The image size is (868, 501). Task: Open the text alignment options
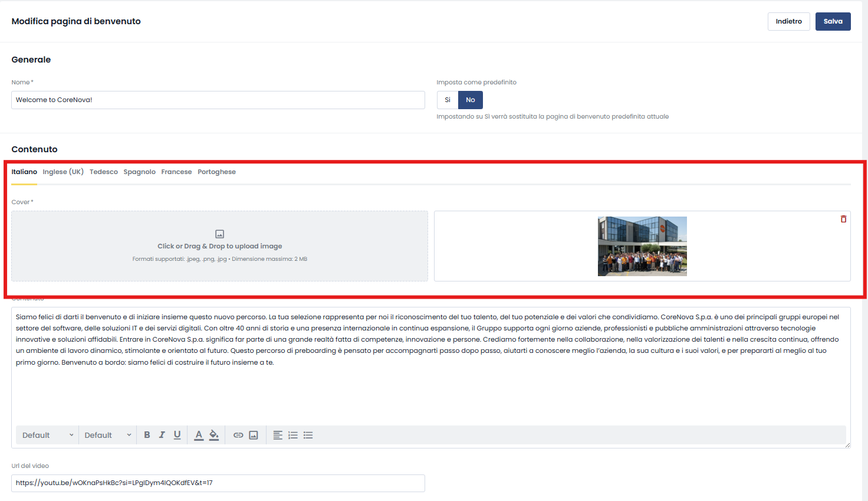278,435
